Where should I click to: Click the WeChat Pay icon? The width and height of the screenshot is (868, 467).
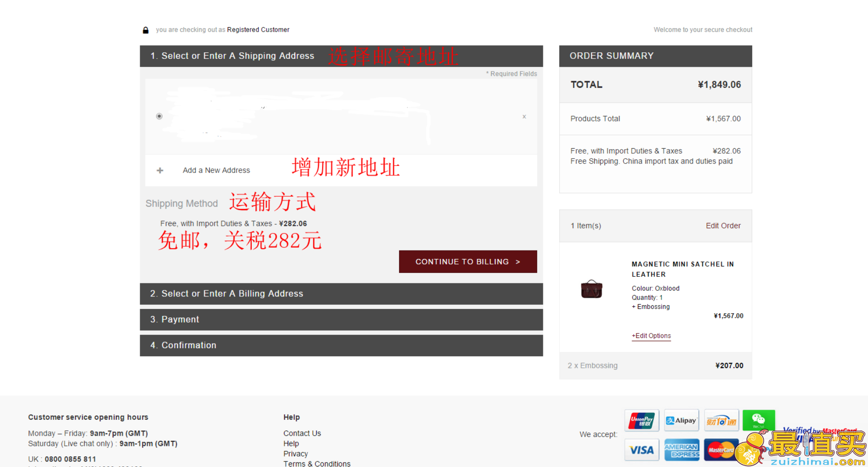[x=759, y=420]
